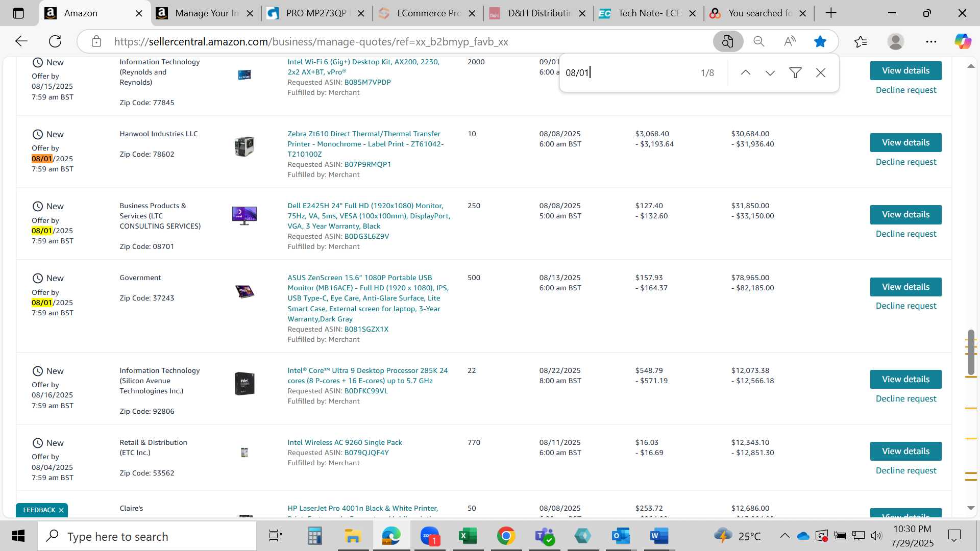Image resolution: width=980 pixels, height=551 pixels.
Task: Click Windows taskbar search box
Action: tap(147, 536)
